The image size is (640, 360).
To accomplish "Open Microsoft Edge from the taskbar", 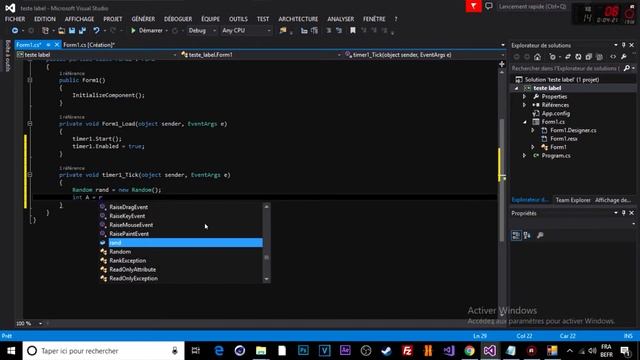I will 219,351.
